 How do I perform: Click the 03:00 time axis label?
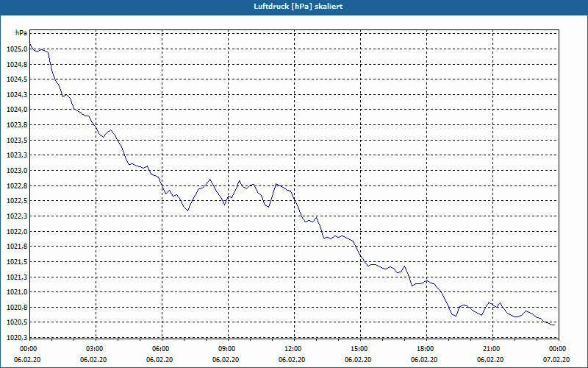tap(96, 348)
